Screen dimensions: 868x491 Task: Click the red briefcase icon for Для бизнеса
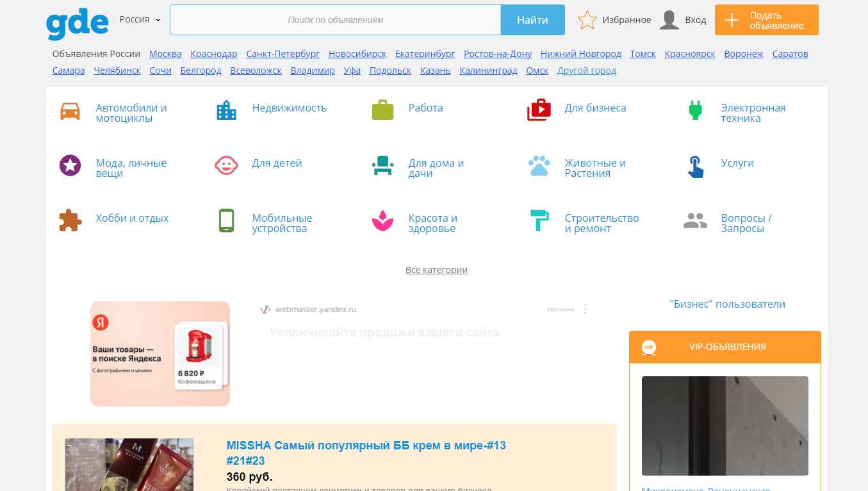[539, 110]
